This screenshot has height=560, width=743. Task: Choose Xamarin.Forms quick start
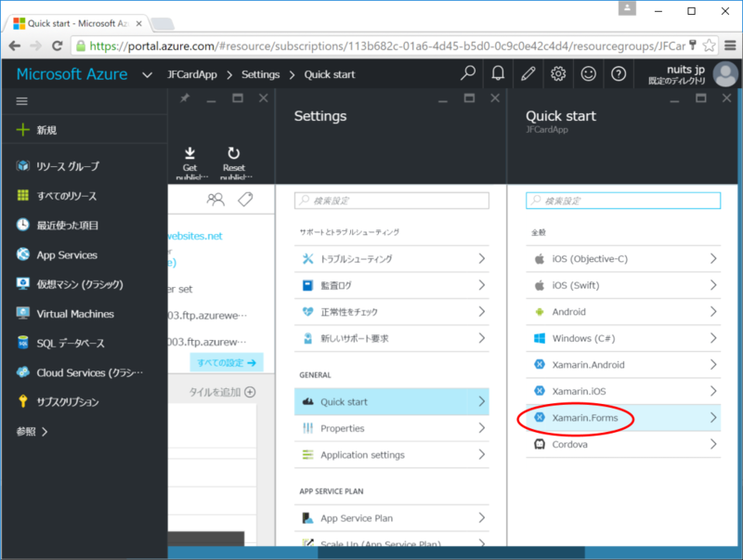pos(623,418)
